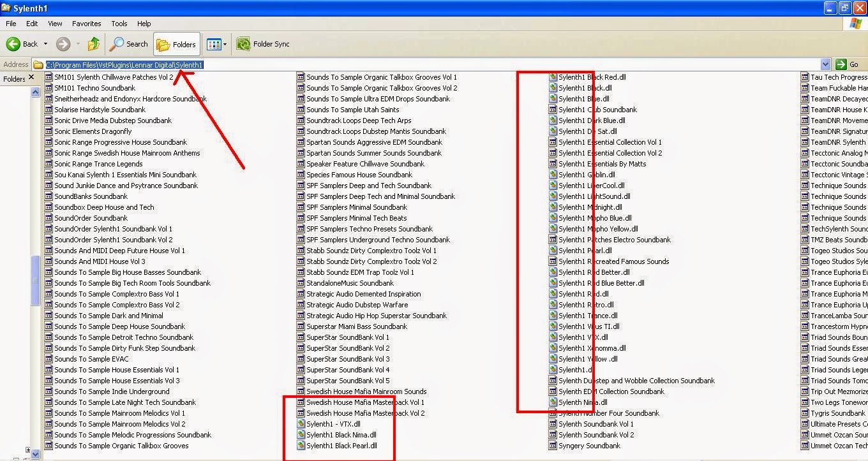Select icon of Sylenth1 Black Nima.dll

[301, 435]
